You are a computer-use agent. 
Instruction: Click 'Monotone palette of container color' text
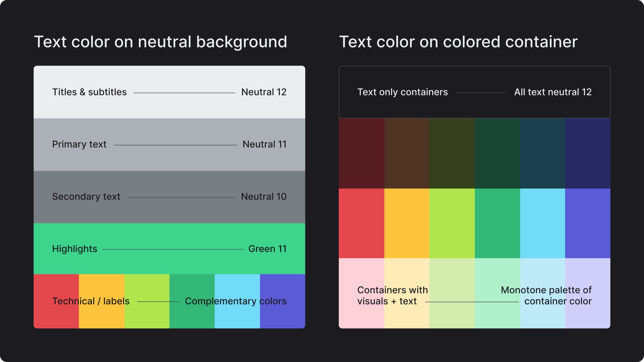(546, 295)
